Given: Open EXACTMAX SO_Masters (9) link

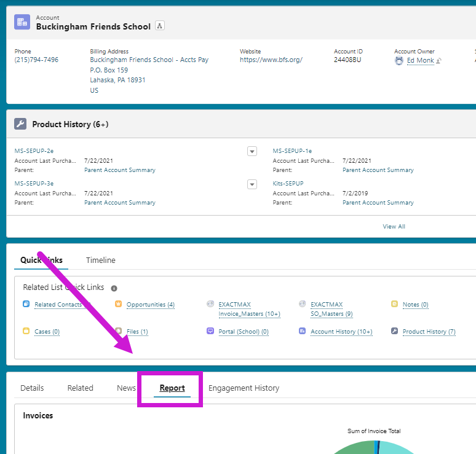Looking at the screenshot, I should tap(331, 309).
